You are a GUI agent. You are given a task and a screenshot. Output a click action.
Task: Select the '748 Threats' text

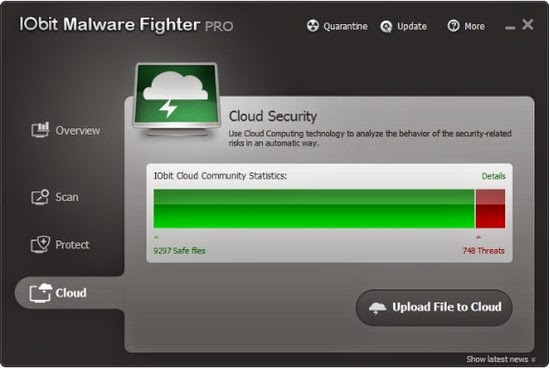483,250
